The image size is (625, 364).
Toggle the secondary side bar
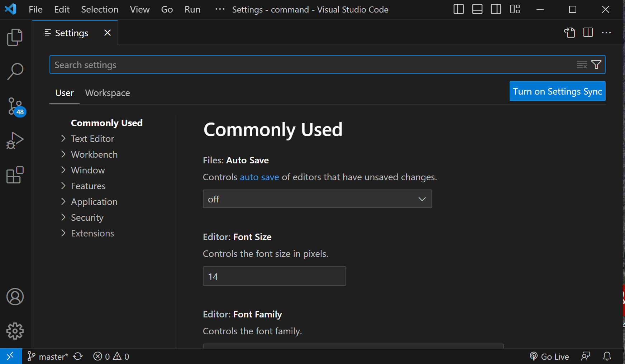pos(496,9)
